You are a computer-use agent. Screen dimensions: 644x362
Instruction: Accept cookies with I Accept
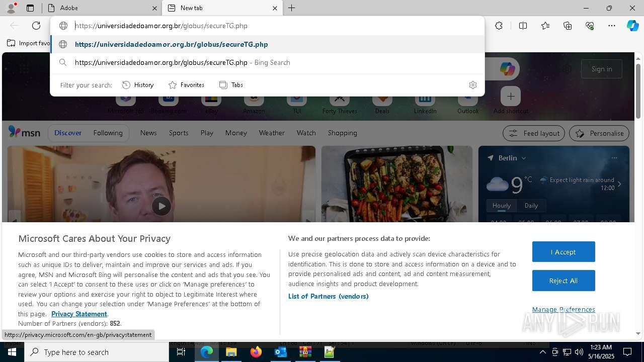(563, 252)
